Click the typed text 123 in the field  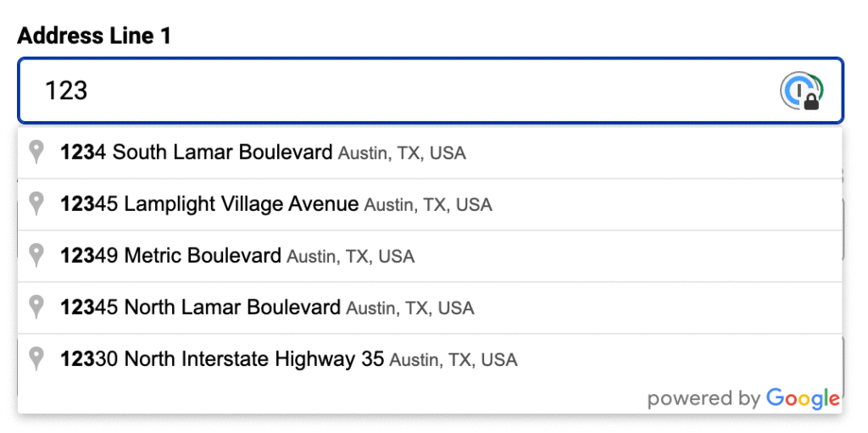tap(66, 91)
